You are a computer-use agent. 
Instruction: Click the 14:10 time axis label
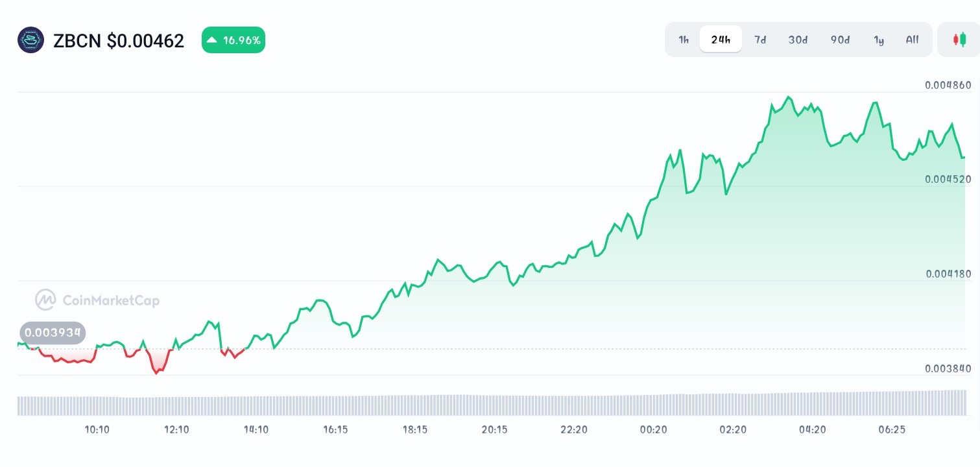click(x=256, y=429)
